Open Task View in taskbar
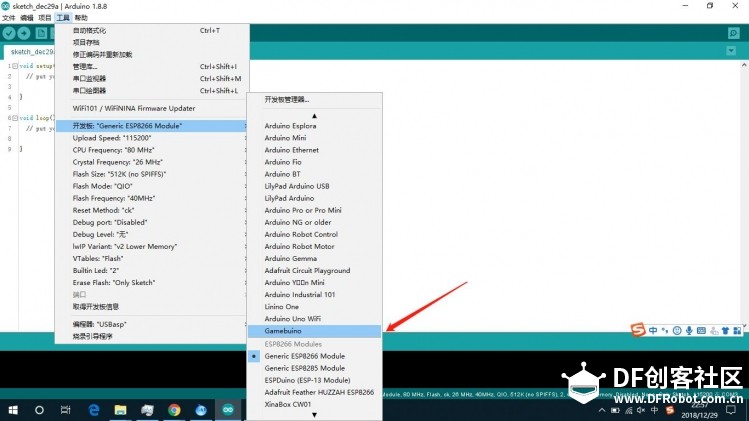This screenshot has width=749, height=421. pyautogui.click(x=65, y=410)
